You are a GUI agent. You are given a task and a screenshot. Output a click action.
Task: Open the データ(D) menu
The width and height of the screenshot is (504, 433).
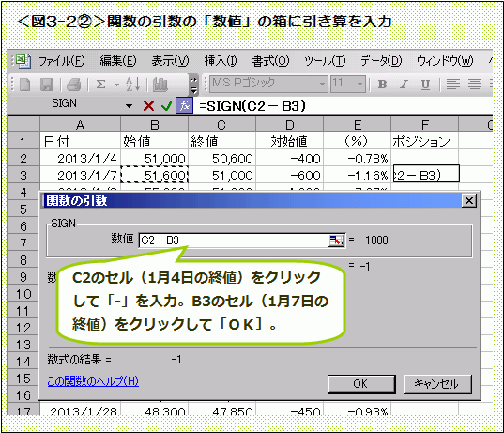click(x=381, y=61)
